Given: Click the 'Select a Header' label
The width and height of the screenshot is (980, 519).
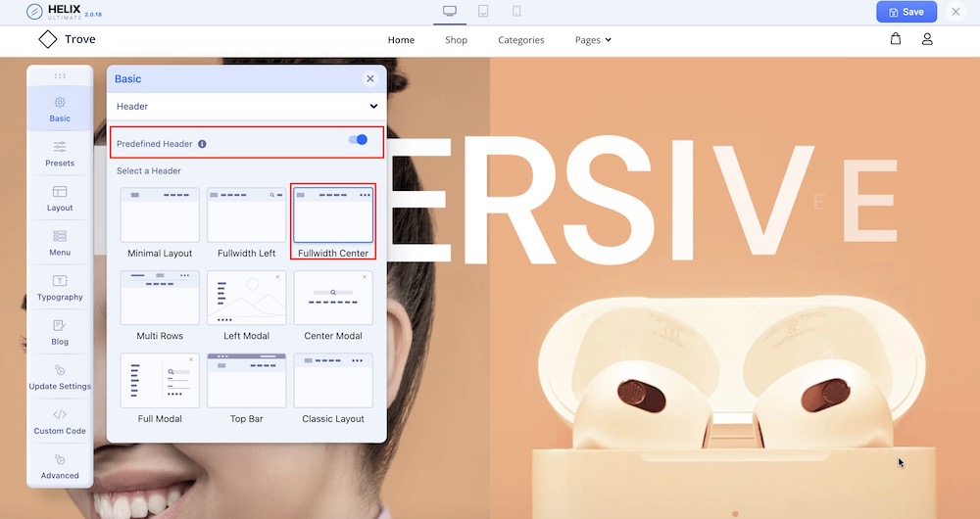Looking at the screenshot, I should (149, 170).
